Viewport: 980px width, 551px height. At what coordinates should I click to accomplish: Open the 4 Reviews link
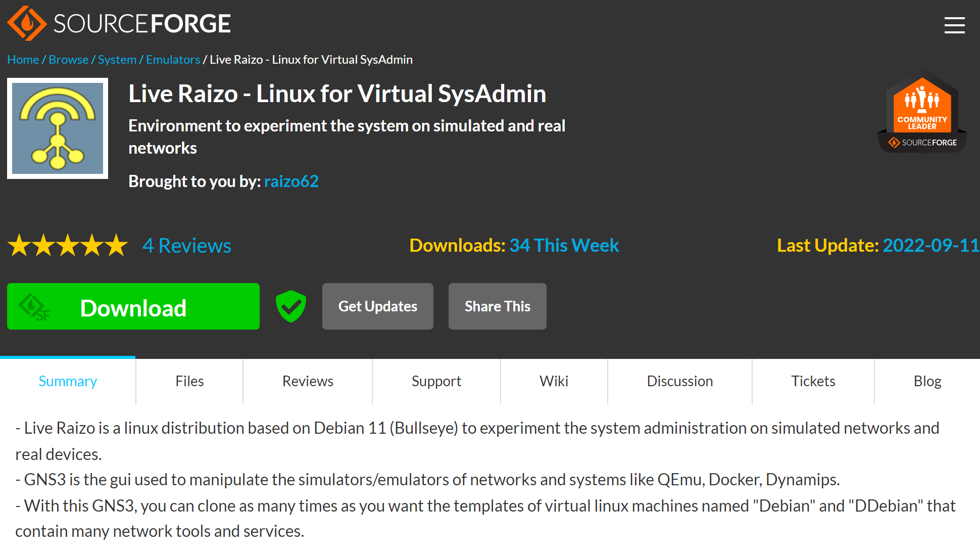(x=187, y=246)
